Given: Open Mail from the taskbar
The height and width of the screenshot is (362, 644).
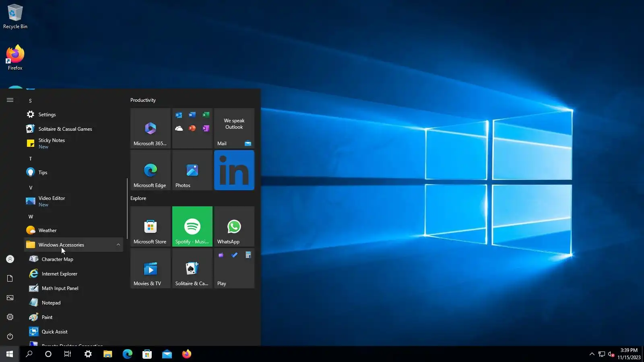Looking at the screenshot, I should 167,354.
